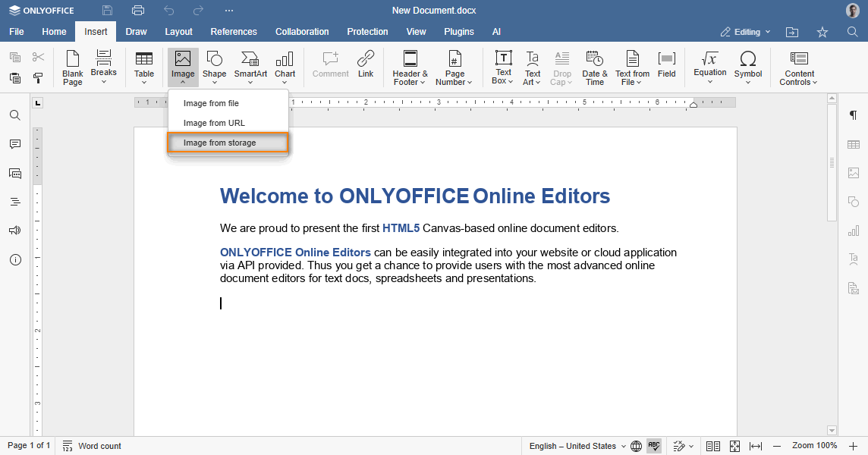Toggle Fit to page button

(x=734, y=446)
